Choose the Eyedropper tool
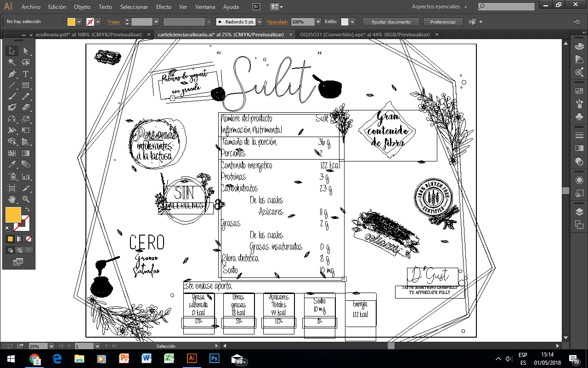 coord(12,165)
